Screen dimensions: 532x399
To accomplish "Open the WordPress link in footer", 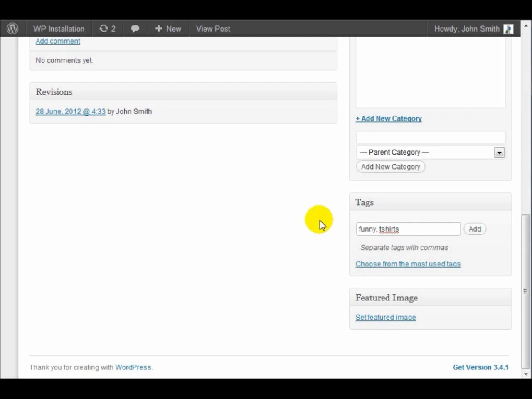I will point(133,367).
